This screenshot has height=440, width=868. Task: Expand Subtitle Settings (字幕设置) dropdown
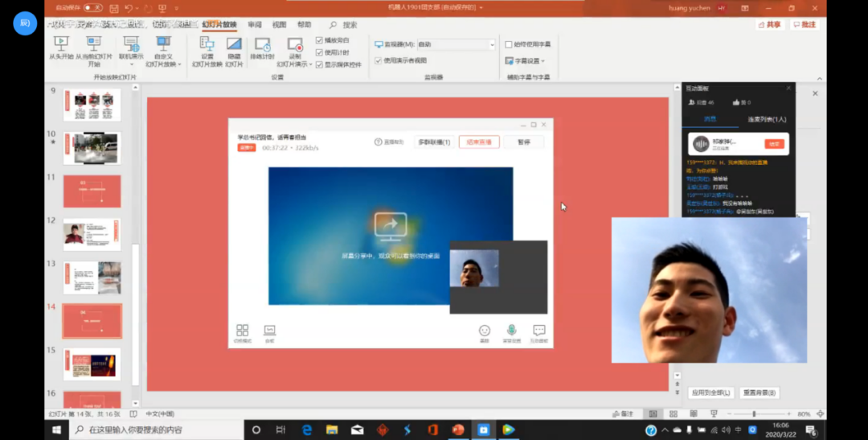pos(528,61)
